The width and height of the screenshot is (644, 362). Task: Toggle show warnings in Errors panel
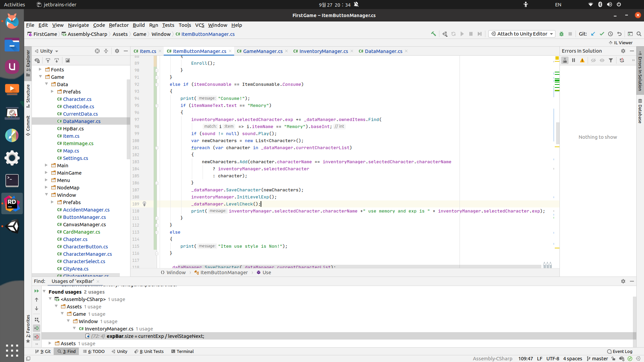tap(582, 60)
